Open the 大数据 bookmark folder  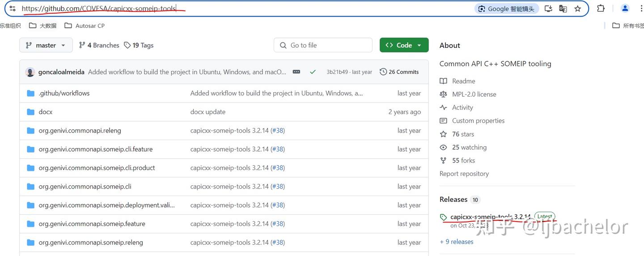(x=43, y=26)
